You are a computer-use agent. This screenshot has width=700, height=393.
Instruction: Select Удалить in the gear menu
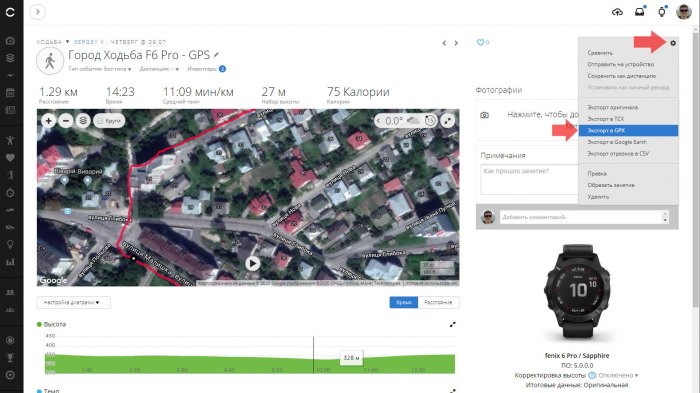pos(598,196)
